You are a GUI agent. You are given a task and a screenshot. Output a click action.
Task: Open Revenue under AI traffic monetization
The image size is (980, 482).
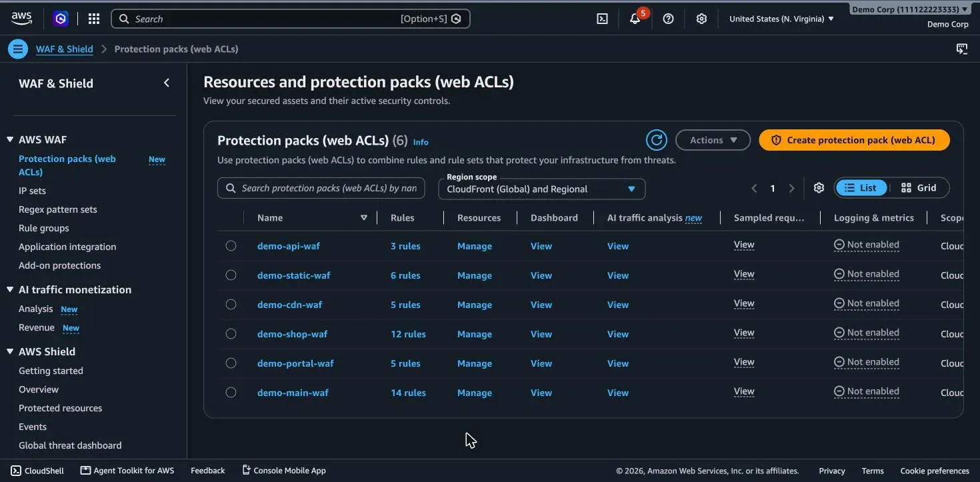37,327
